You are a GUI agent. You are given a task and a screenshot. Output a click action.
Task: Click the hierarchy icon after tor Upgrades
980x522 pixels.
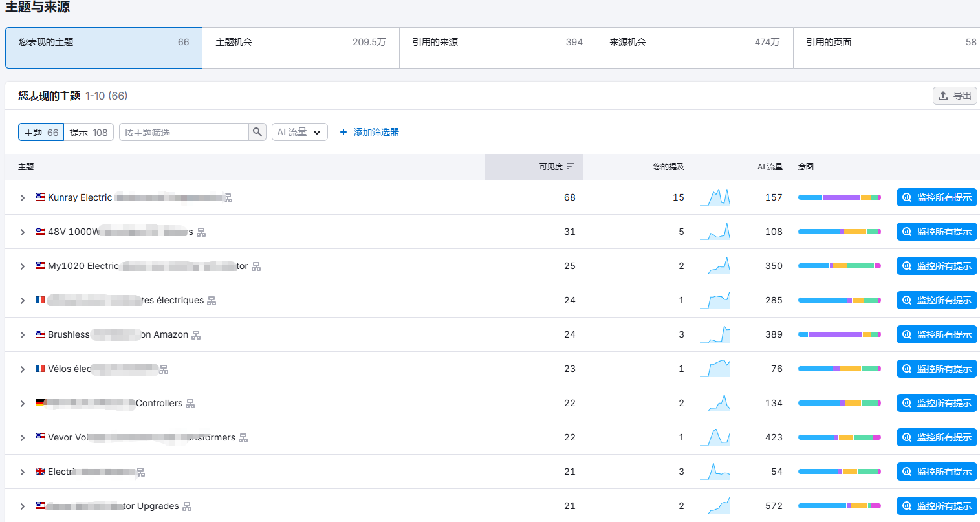187,506
